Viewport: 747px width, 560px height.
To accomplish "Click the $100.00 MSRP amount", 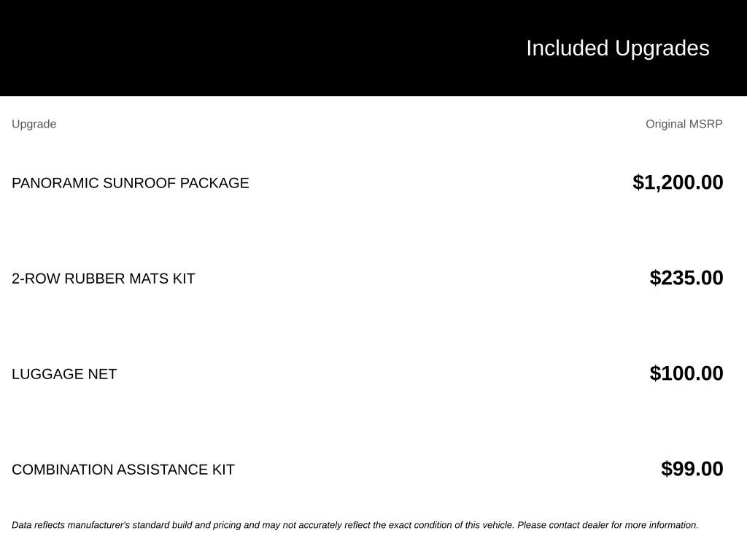I will (686, 373).
